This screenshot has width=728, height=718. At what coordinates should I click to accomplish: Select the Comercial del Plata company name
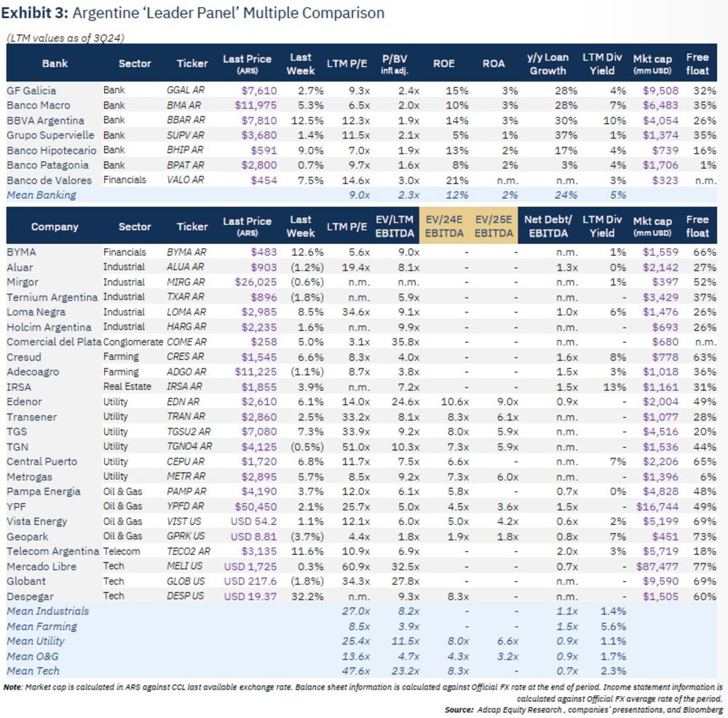point(52,342)
